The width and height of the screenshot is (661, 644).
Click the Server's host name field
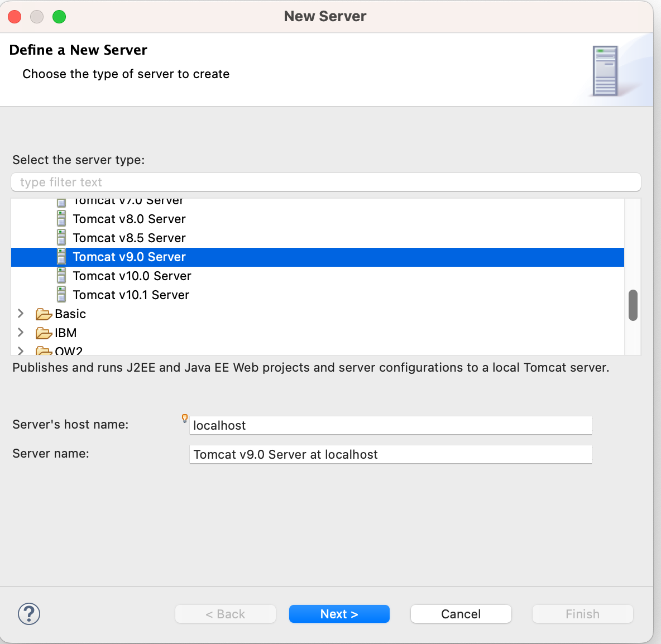pos(390,425)
